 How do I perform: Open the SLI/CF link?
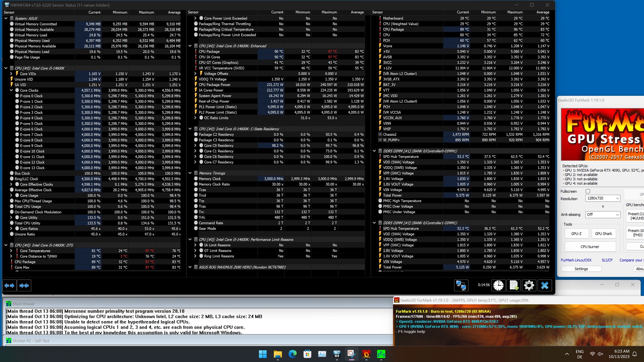point(607,260)
